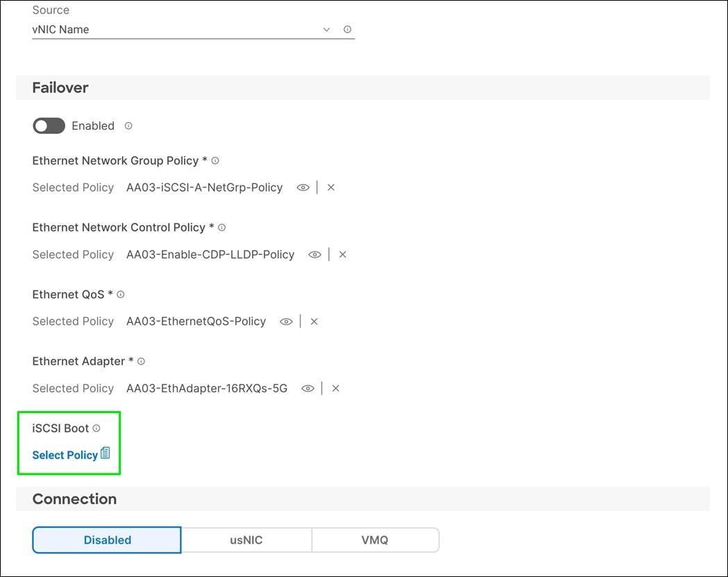Open the Source vNIC Name dropdown

(326, 29)
